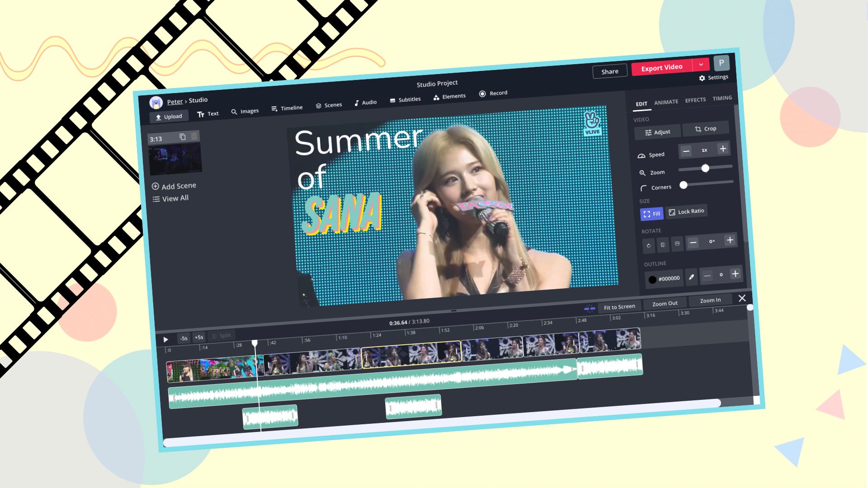Expand the Export Video dropdown arrow
Viewport: 868px width, 488px height.
[701, 65]
